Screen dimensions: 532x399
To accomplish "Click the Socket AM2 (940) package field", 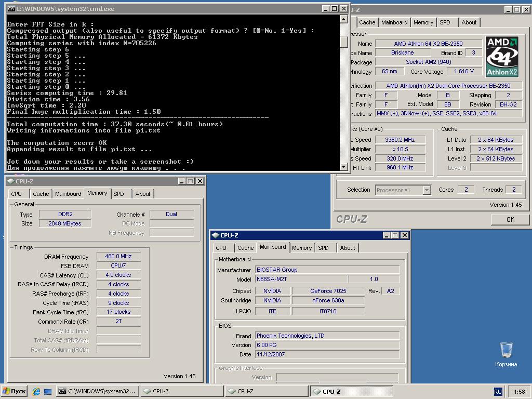I will [428, 62].
